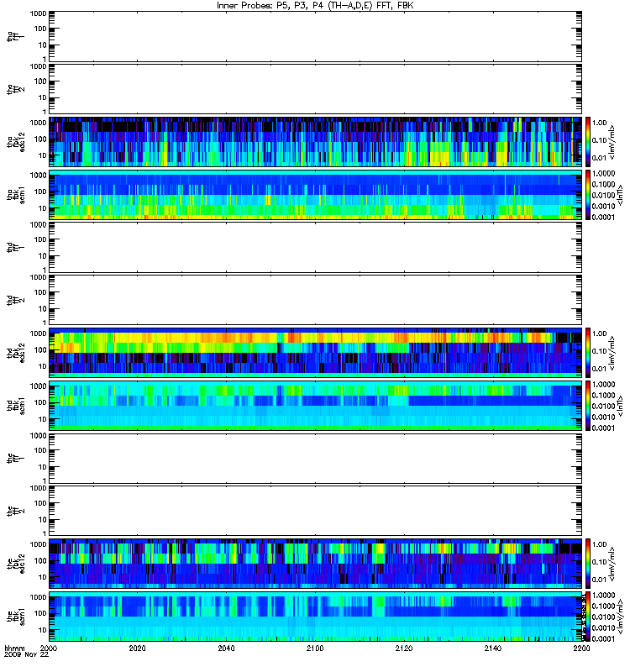Click the 'the fbk scm1' y-axis label

(16, 617)
